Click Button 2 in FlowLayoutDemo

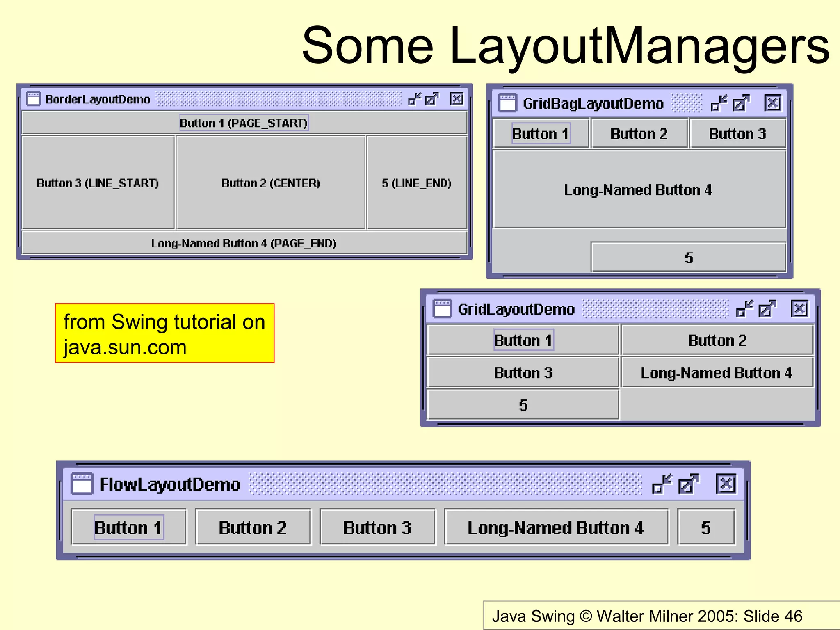(253, 527)
